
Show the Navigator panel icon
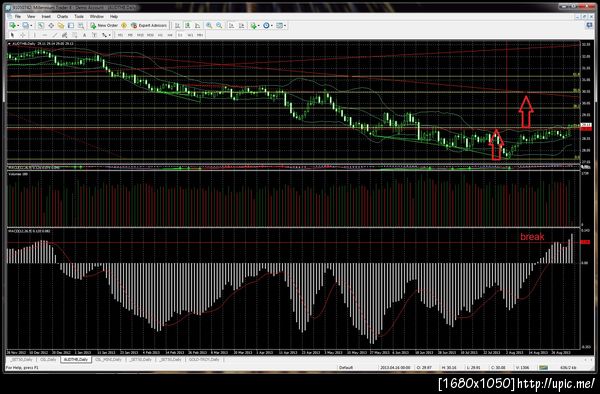pyautogui.click(x=61, y=25)
